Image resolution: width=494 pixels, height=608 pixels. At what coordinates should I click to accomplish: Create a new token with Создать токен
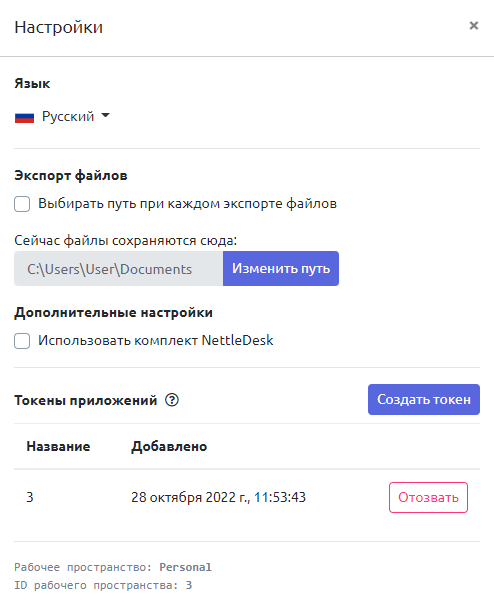coord(424,399)
